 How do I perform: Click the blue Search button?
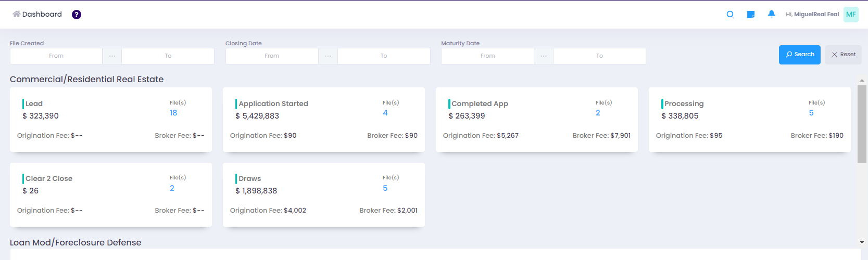tap(800, 55)
